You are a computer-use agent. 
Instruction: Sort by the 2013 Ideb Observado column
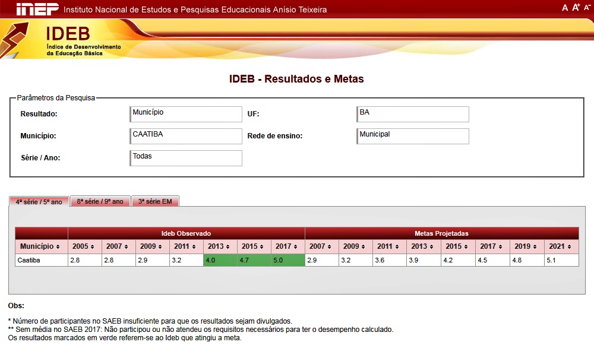point(220,246)
